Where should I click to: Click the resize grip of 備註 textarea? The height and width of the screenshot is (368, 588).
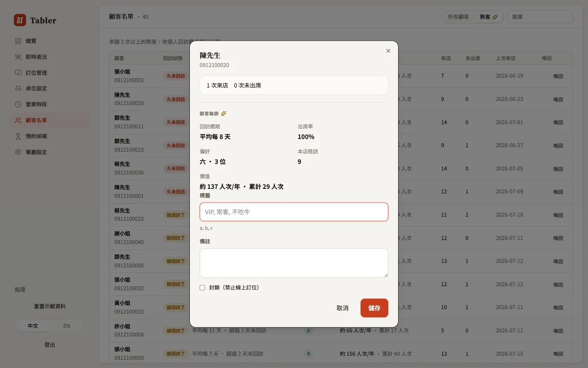coord(385,275)
